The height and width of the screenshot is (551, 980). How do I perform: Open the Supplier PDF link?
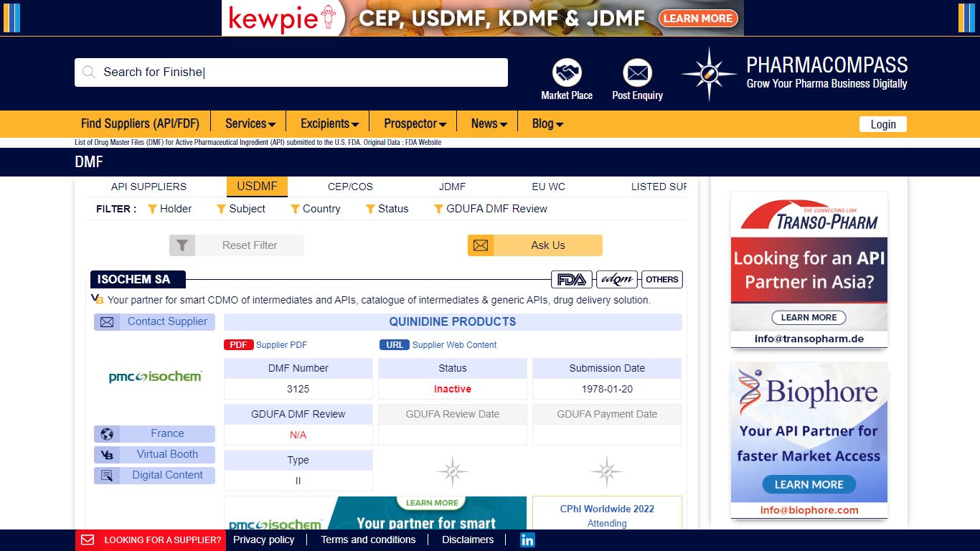[x=281, y=345]
